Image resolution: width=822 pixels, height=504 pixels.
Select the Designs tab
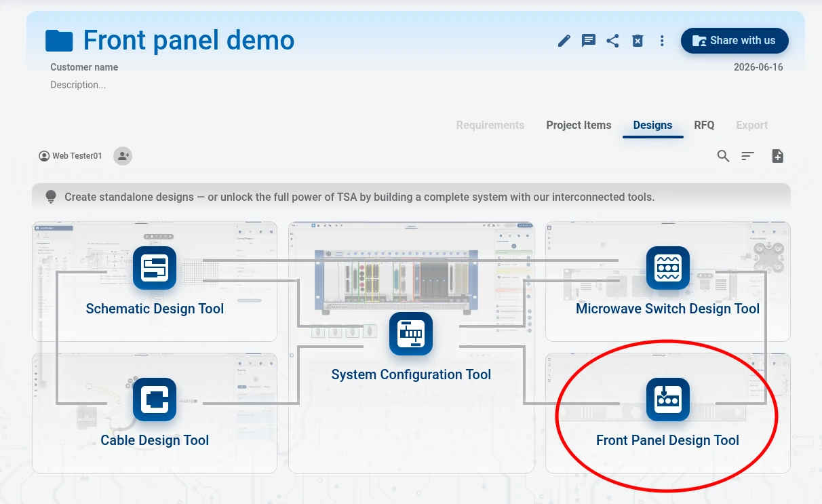click(x=652, y=125)
